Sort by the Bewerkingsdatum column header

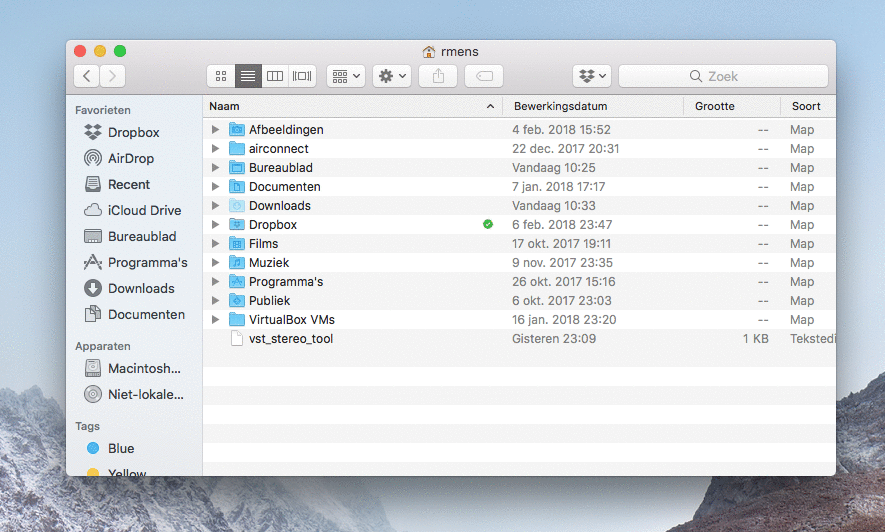(x=560, y=106)
